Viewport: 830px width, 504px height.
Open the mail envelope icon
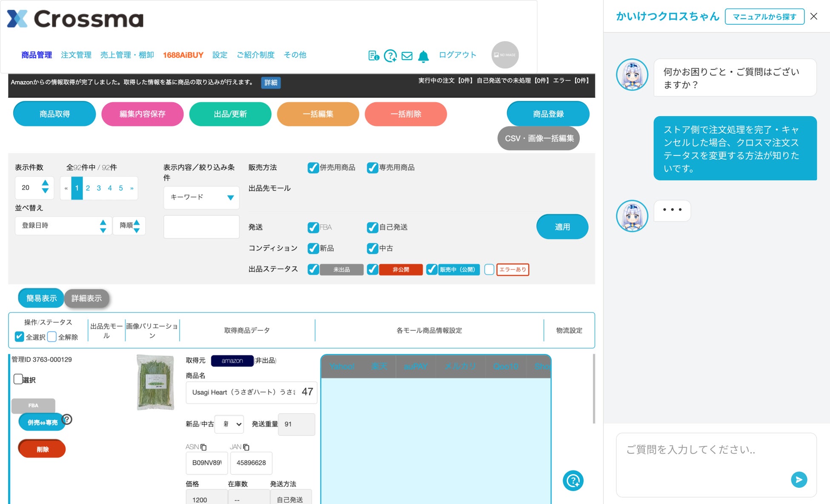click(407, 56)
